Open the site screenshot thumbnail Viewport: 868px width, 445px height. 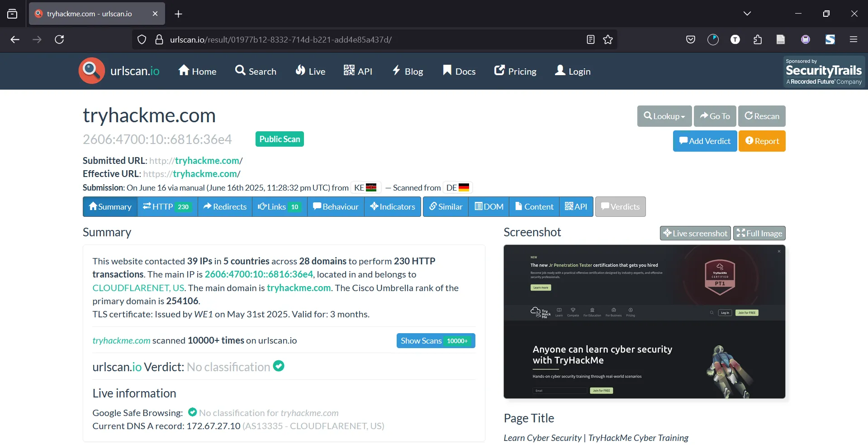coord(644,322)
